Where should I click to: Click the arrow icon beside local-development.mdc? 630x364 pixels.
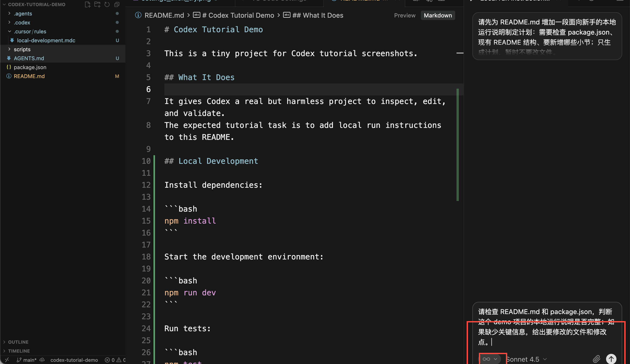12,40
